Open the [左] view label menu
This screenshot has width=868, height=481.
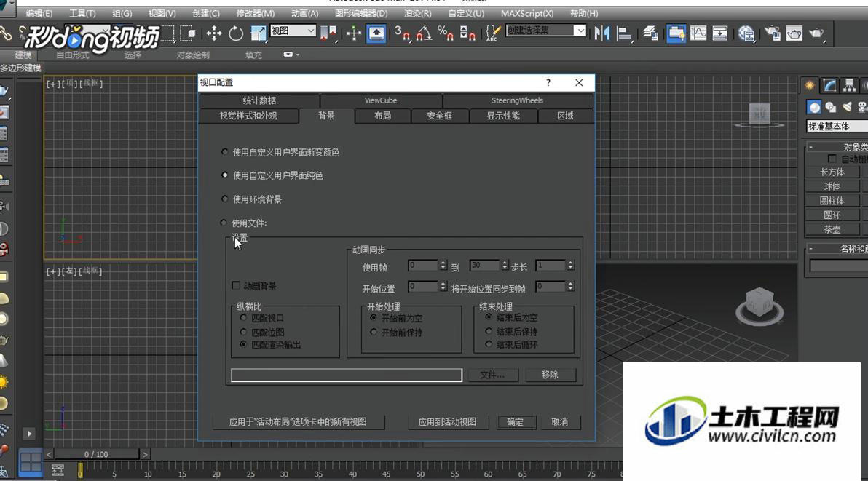pos(71,271)
